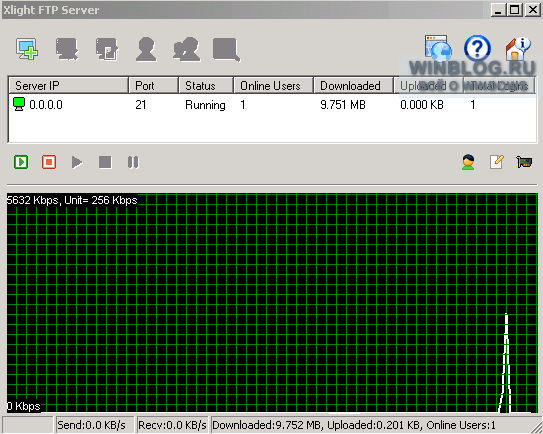Viewport: 543px width, 434px height.
Task: Click the grey Pause Server button
Action: point(133,162)
